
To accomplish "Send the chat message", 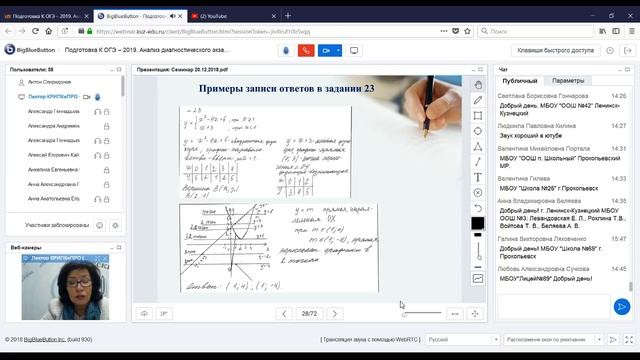I will pyautogui.click(x=622, y=307).
